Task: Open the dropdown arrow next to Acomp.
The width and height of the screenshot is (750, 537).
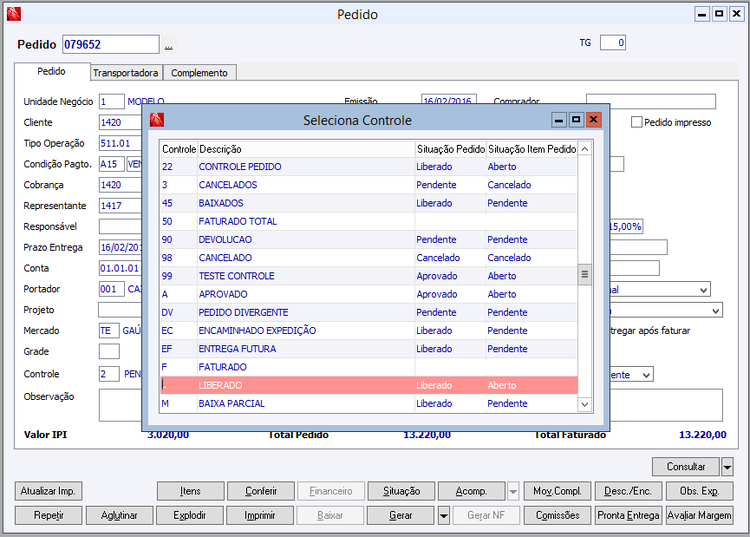Action: click(x=513, y=491)
